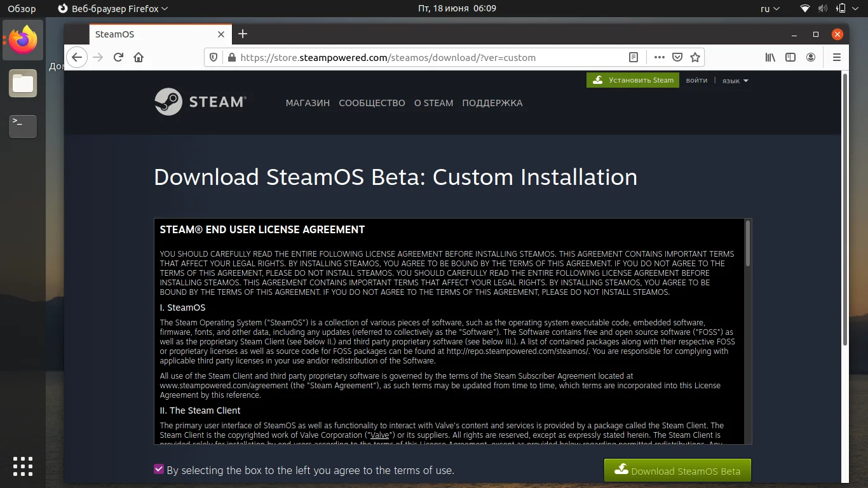Expand the Веб-браузер Firefox app menu

pos(112,9)
